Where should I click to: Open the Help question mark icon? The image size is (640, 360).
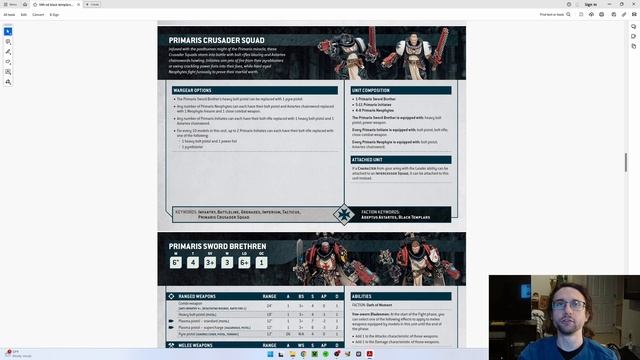569,4
